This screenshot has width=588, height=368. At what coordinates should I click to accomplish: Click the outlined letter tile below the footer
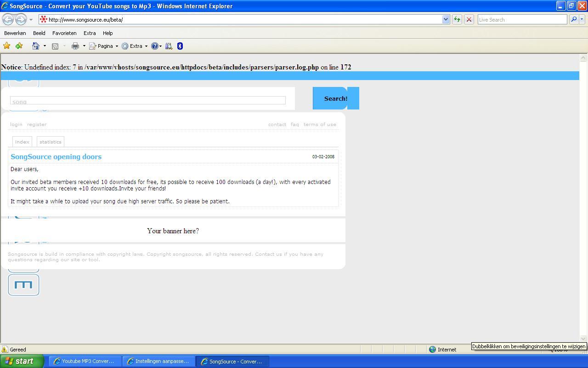click(x=23, y=285)
